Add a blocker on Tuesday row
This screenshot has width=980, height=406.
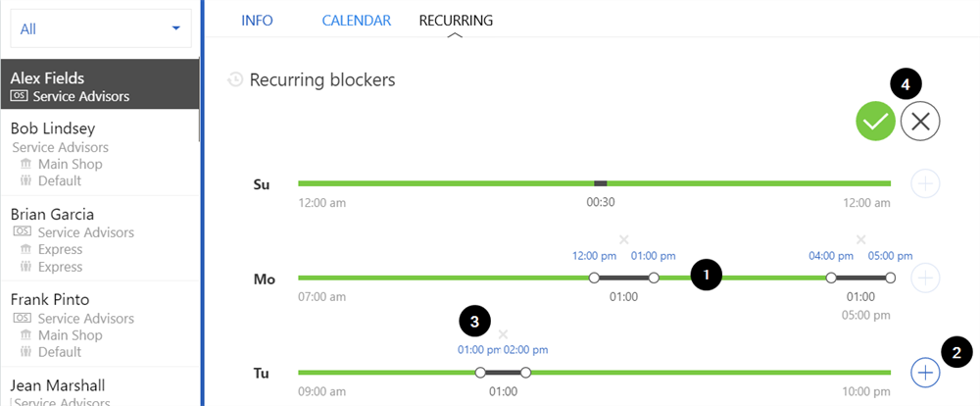click(x=925, y=373)
